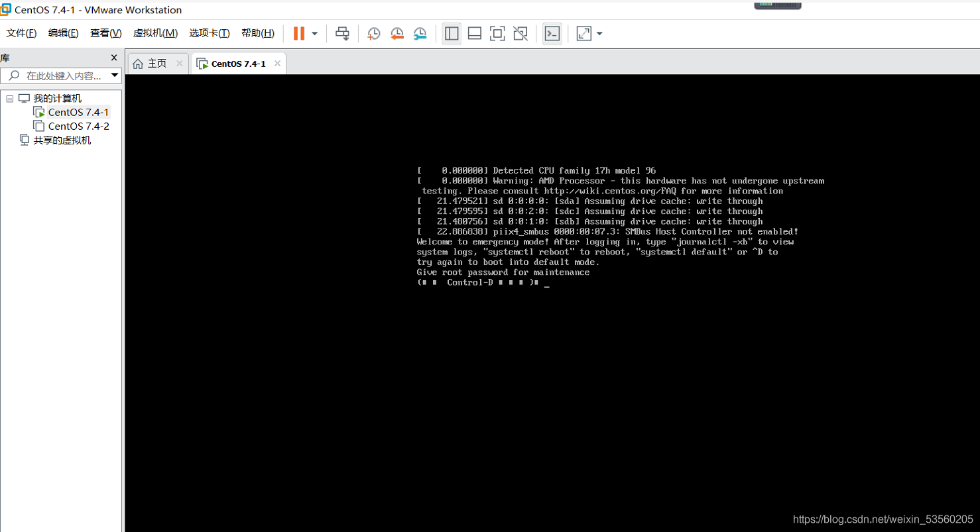Close the 主页 tab

[179, 64]
